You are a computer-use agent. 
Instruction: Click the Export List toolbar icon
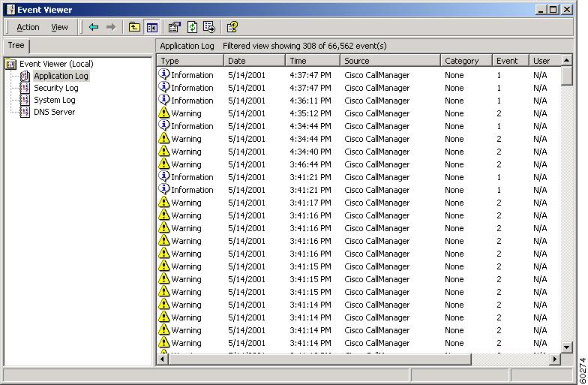tap(209, 27)
